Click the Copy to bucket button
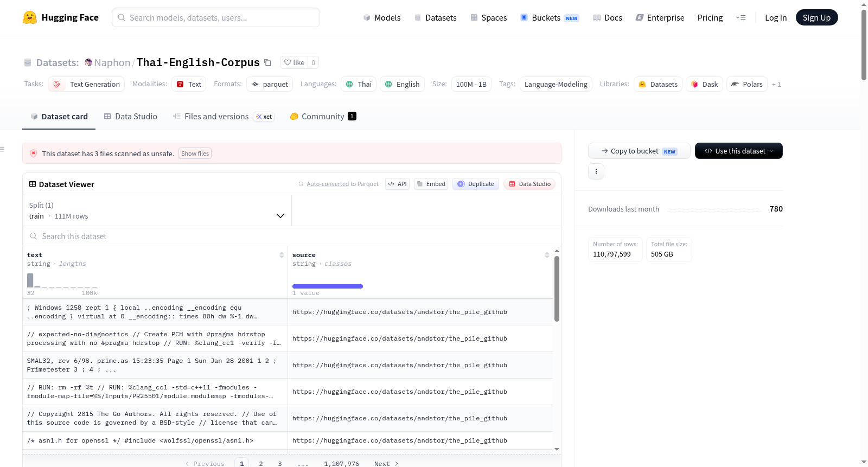This screenshot has height=467, width=868. point(639,151)
